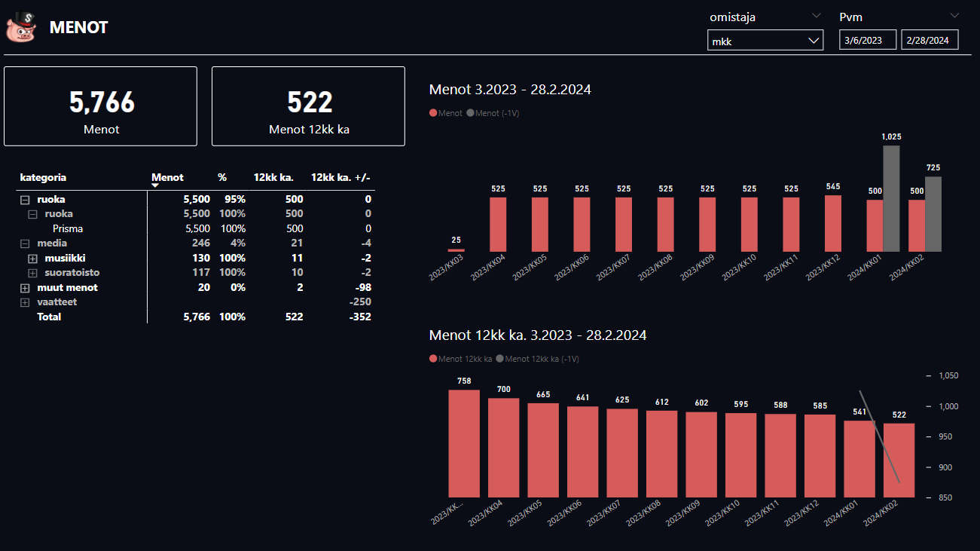The image size is (980, 551).
Task: Expand the muut menot category
Action: (x=25, y=288)
